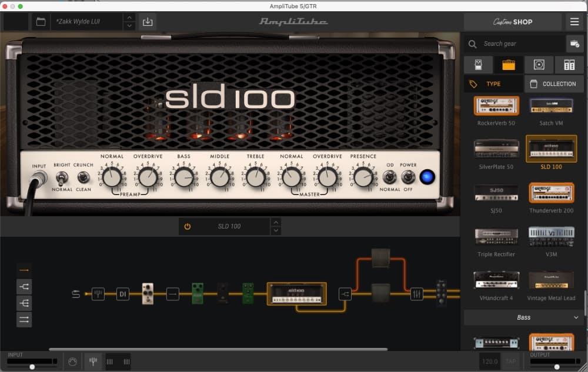Select the VHandcraft 4 amp thumbnail

pos(496,280)
